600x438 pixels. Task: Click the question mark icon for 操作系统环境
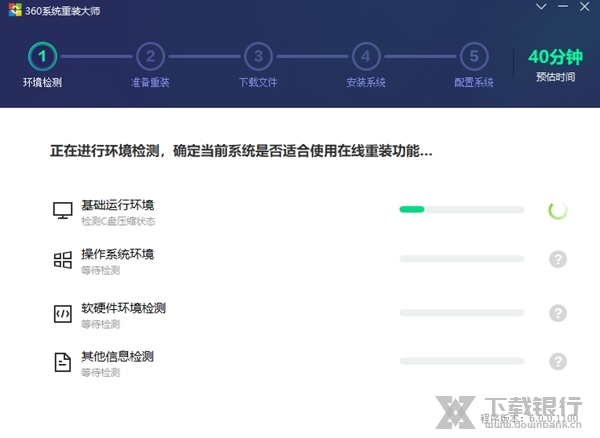pyautogui.click(x=558, y=259)
